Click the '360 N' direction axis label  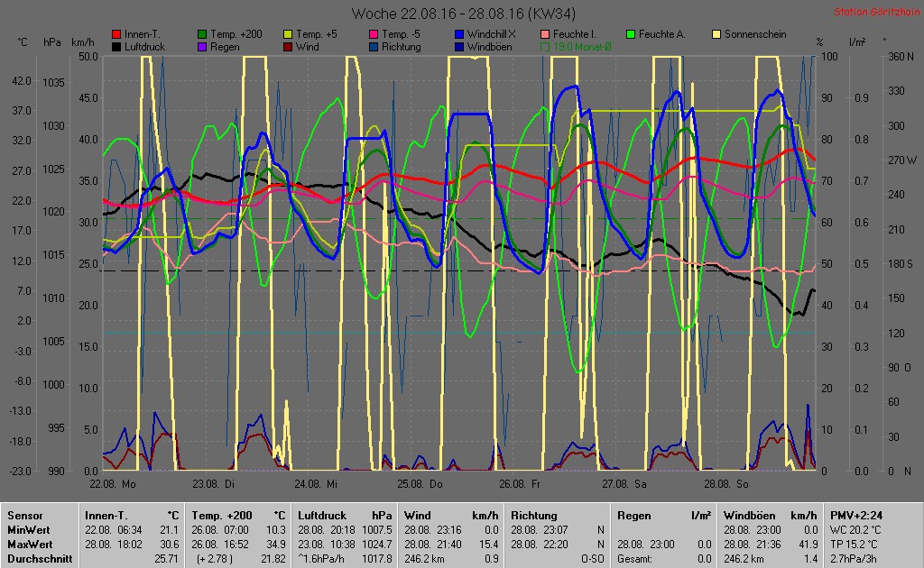(x=901, y=57)
